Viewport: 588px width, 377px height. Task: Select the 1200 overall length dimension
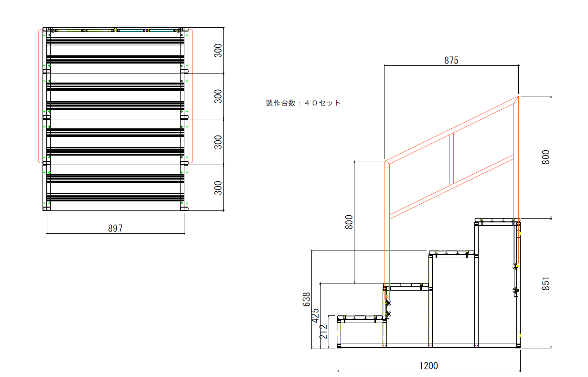coord(428,366)
